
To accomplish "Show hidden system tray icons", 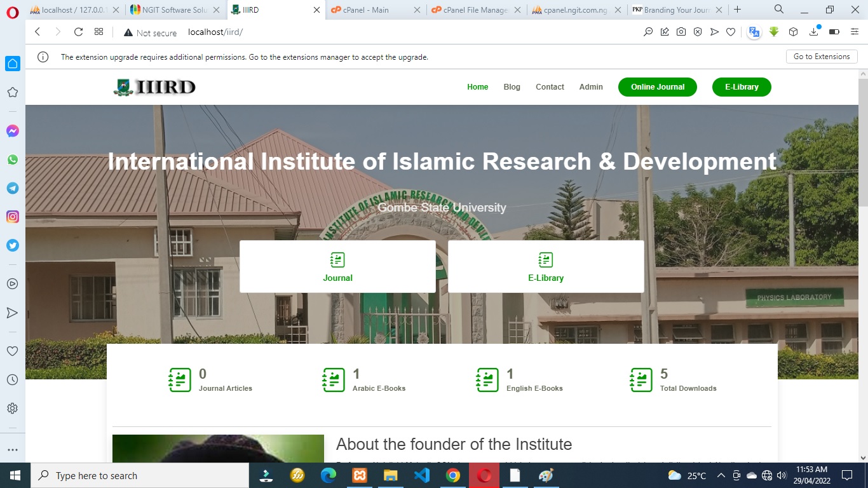I will click(x=721, y=475).
